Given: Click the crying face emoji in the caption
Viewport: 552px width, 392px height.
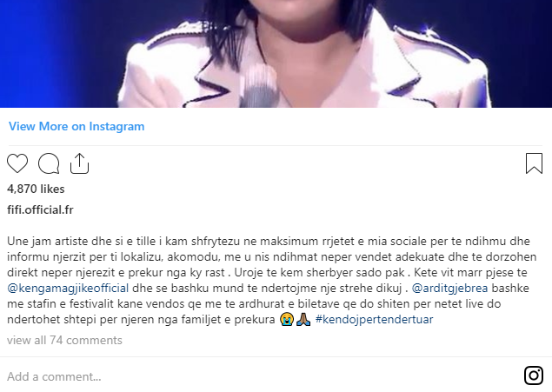Looking at the screenshot, I should (x=287, y=320).
